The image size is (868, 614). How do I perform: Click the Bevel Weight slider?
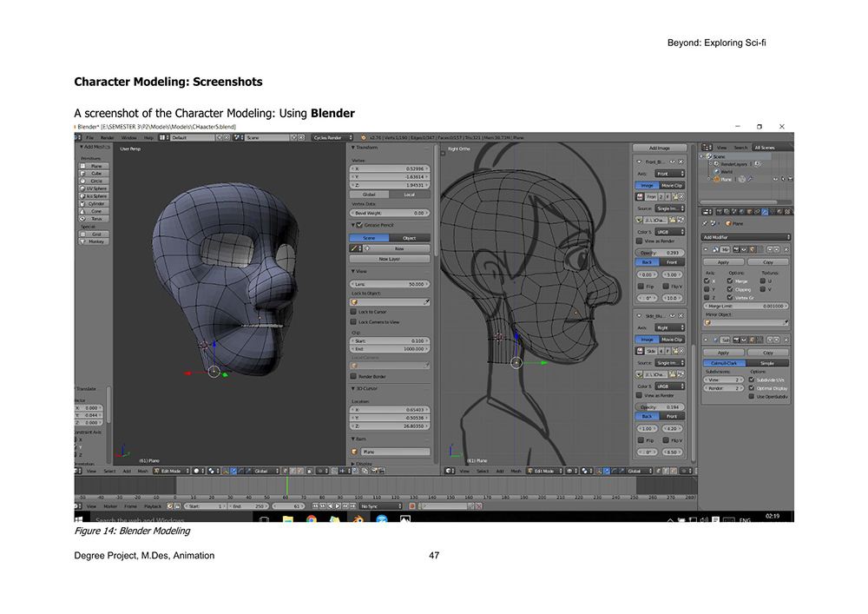point(390,213)
